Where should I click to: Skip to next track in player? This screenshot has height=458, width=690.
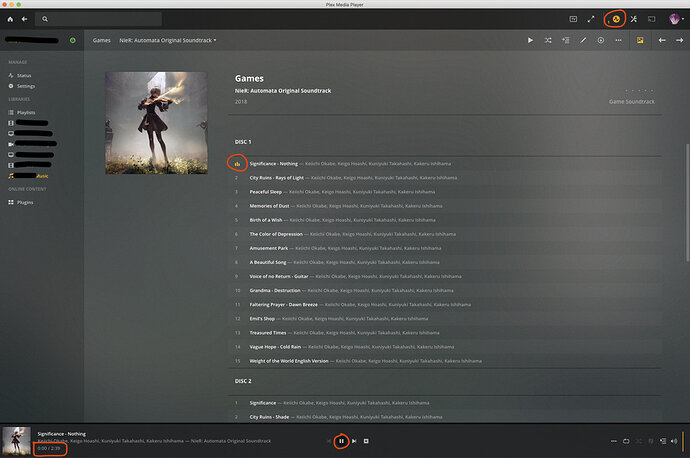click(354, 441)
